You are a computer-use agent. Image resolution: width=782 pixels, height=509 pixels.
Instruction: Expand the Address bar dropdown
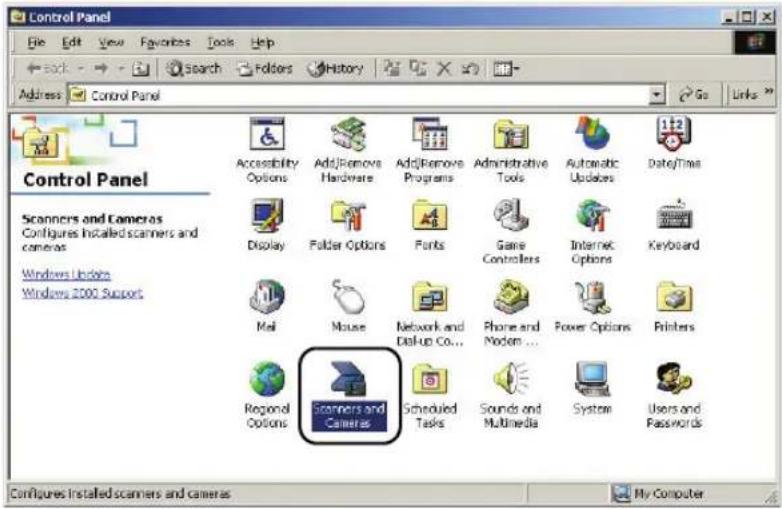[657, 95]
